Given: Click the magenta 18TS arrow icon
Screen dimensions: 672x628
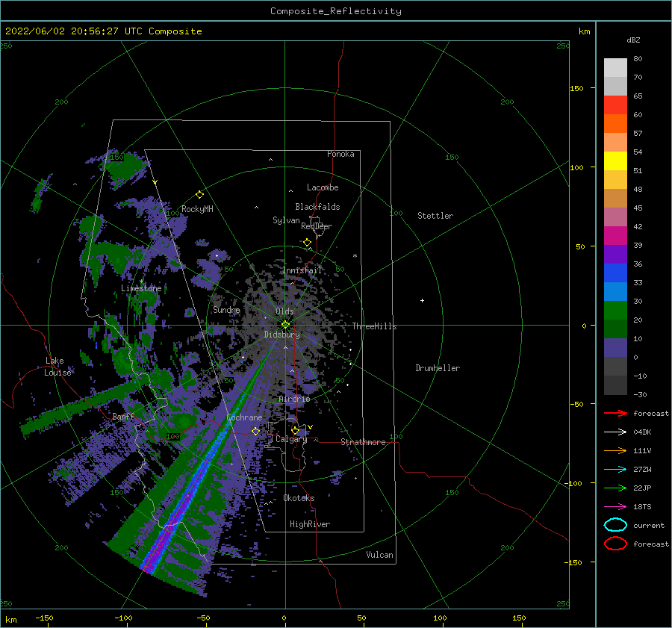Looking at the screenshot, I should point(615,507).
